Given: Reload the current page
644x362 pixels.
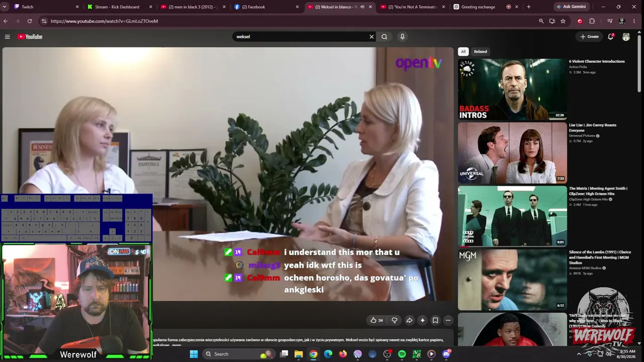Looking at the screenshot, I should [x=30, y=21].
